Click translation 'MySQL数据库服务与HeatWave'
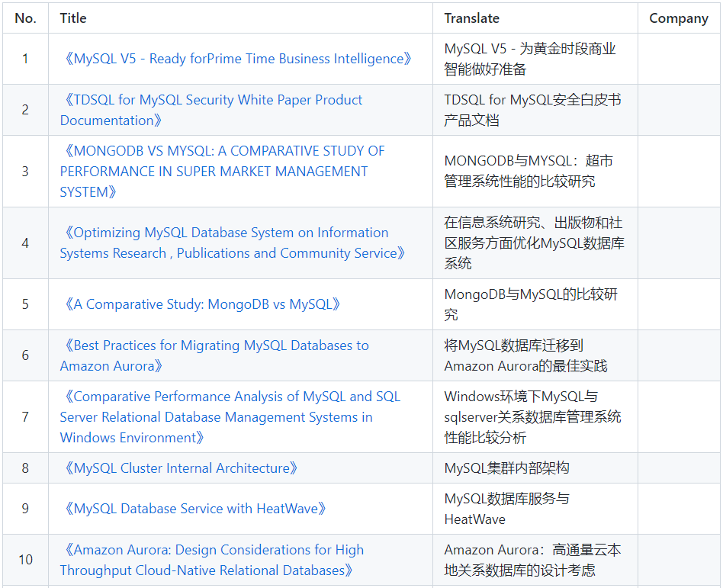 point(506,509)
